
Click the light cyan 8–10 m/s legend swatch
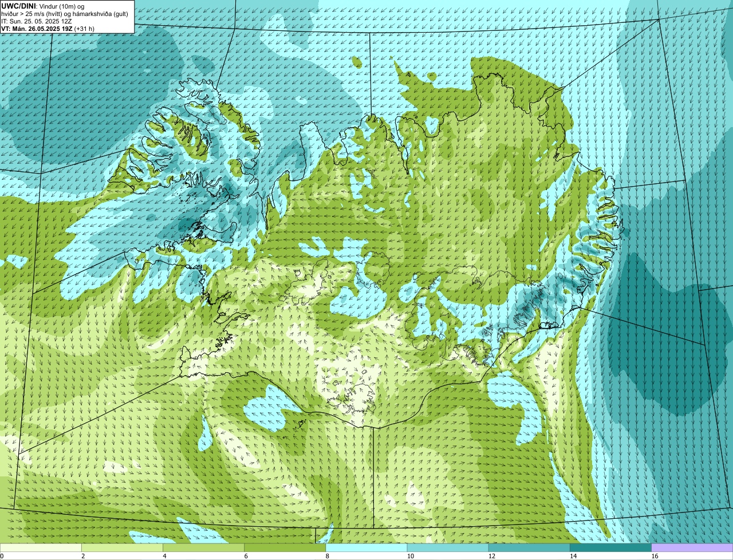click(366, 547)
